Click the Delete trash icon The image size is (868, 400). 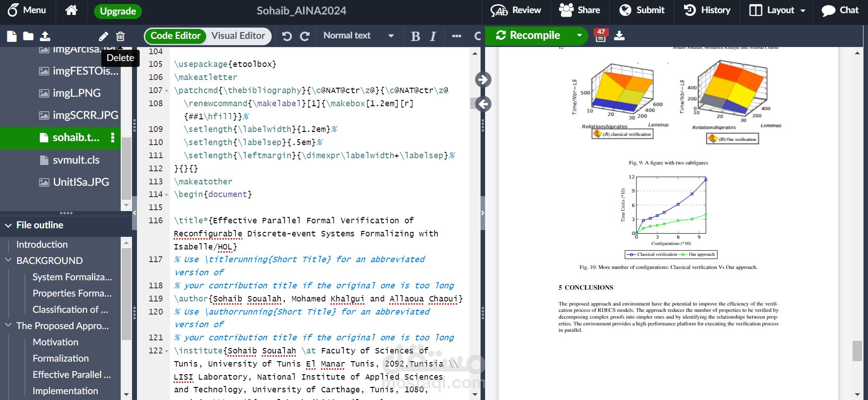coord(120,36)
